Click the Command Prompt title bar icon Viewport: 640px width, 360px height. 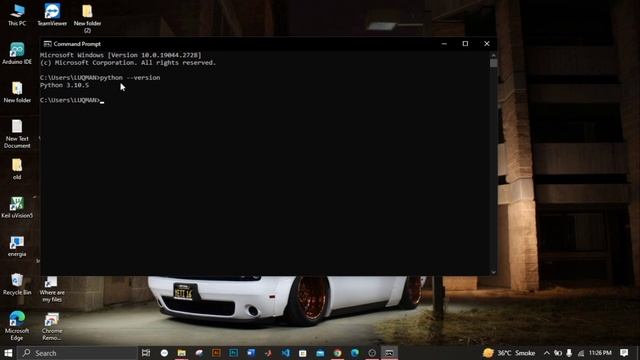pos(47,44)
